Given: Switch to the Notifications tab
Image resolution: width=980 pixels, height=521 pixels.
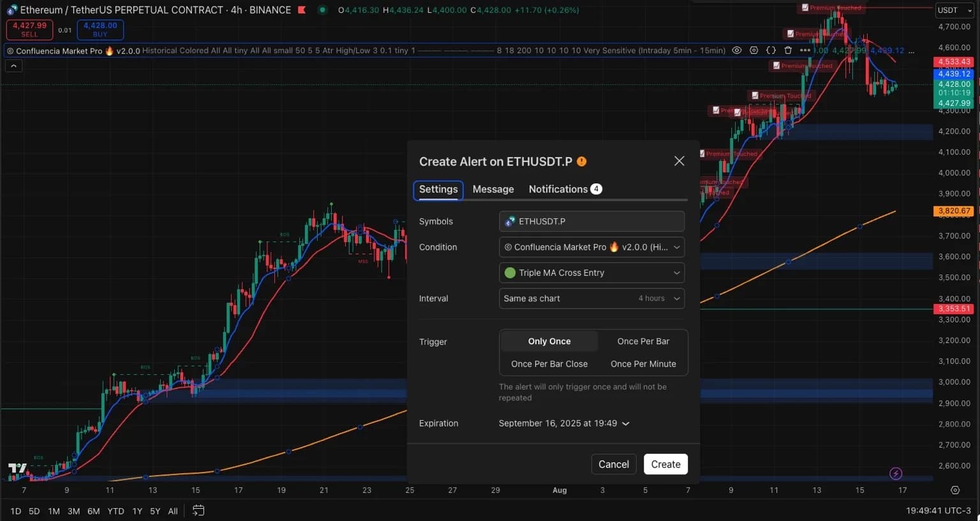Looking at the screenshot, I should tap(565, 190).
